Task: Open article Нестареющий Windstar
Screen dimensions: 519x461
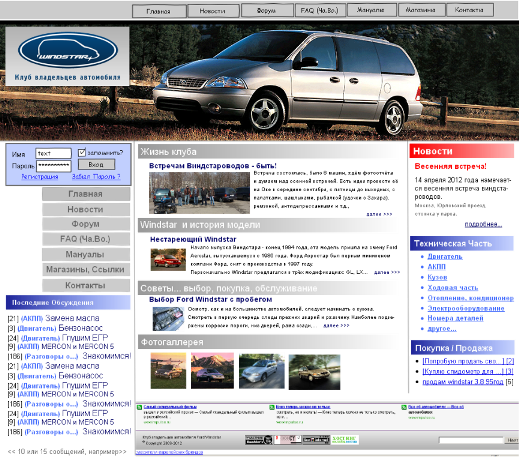Action: [x=193, y=239]
